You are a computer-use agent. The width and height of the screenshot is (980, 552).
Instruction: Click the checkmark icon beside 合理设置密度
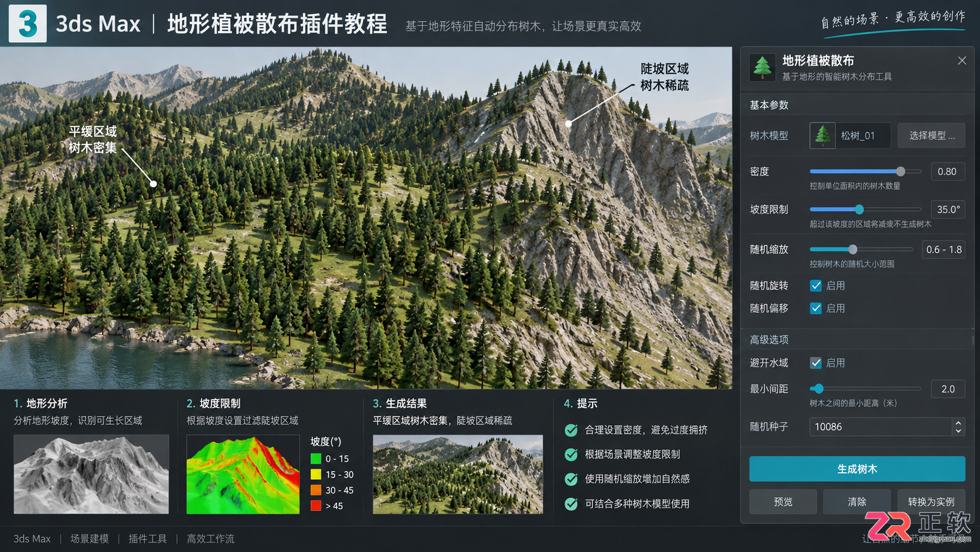[571, 430]
